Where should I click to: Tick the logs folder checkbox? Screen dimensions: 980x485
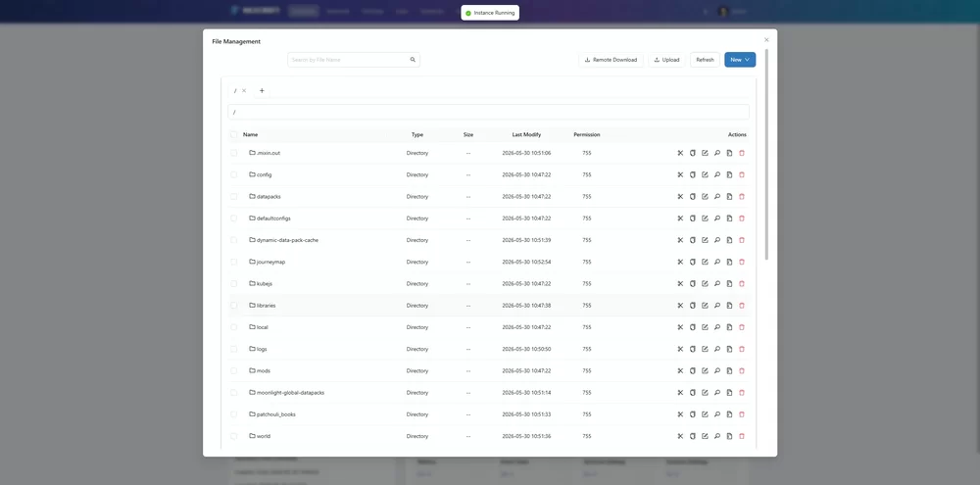(x=234, y=349)
